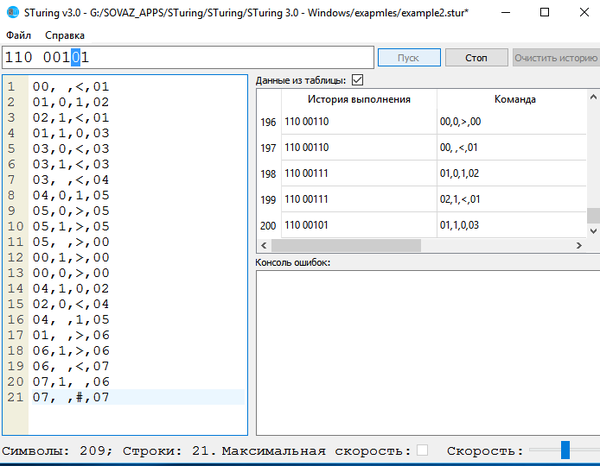Click tape cell 110 00111 in row 198
The image size is (600, 466).
click(359, 173)
